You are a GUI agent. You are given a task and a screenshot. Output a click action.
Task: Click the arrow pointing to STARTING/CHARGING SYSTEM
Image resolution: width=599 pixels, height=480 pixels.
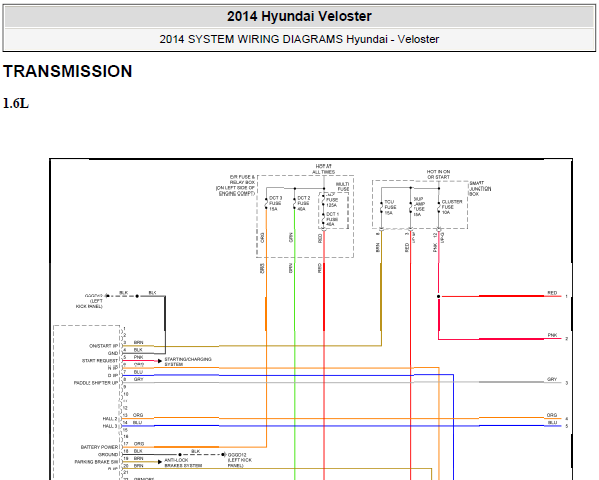[160, 361]
